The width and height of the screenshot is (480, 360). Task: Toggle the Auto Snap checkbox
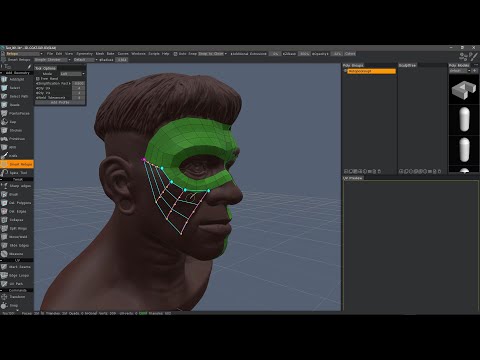point(175,54)
